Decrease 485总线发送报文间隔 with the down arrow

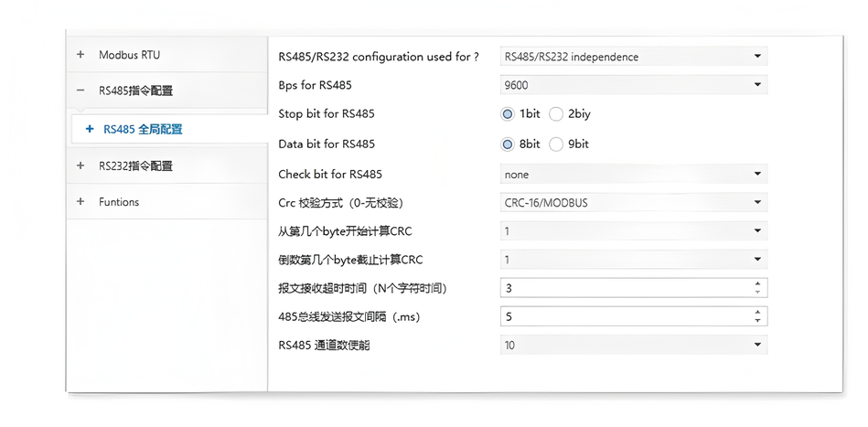click(x=758, y=321)
